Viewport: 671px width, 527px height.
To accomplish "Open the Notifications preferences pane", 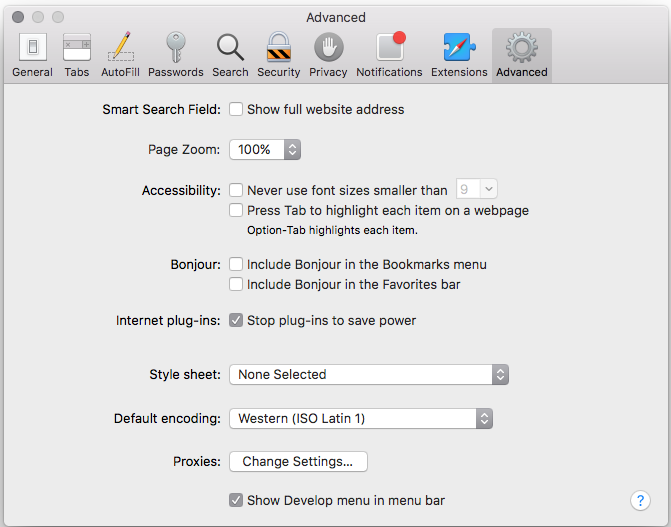I will 389,55.
